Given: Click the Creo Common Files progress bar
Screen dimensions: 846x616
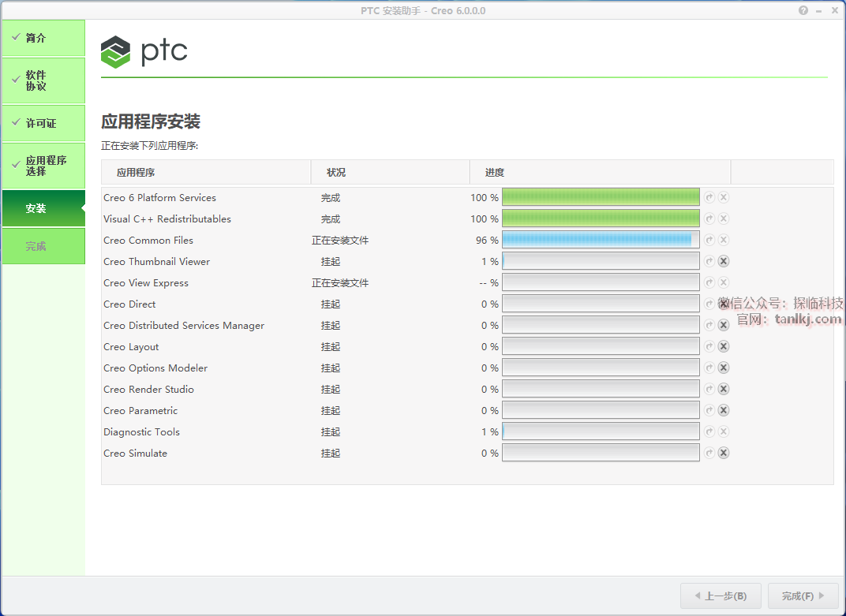Looking at the screenshot, I should pyautogui.click(x=601, y=241).
